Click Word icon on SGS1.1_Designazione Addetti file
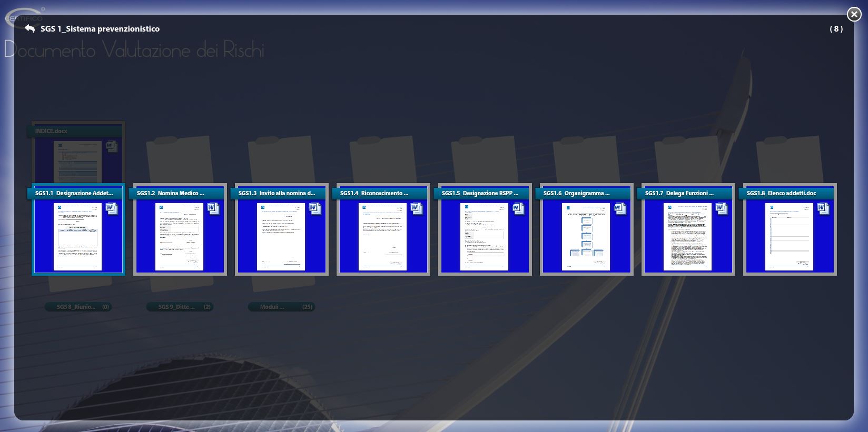This screenshot has height=432, width=868. 111,209
